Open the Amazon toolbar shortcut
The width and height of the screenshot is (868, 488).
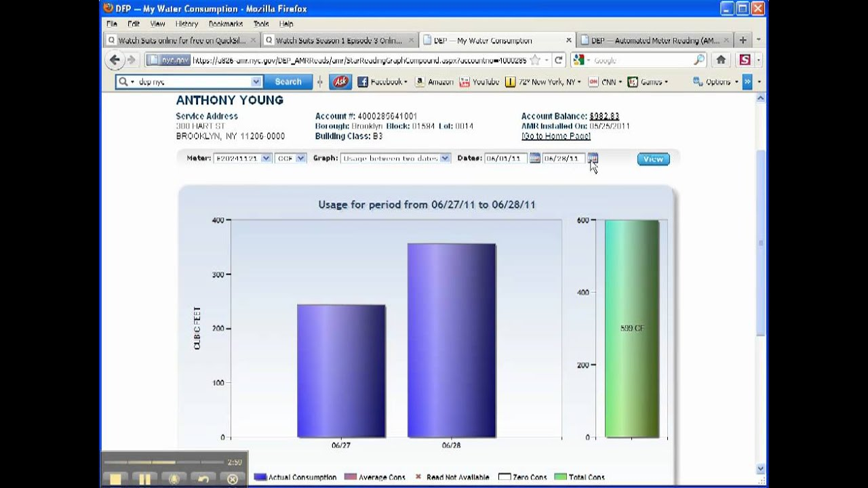coord(434,82)
